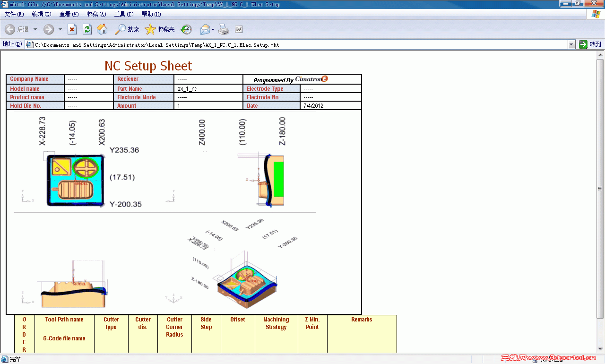Open the Back button history dropdown arrow
This screenshot has width=605, height=364.
pos(35,29)
